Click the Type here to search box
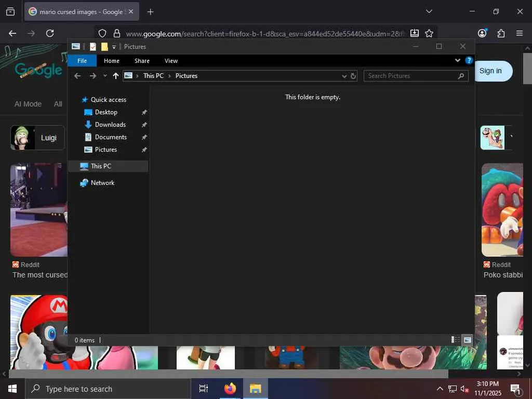Screen dimensions: 532x399 (108, 389)
